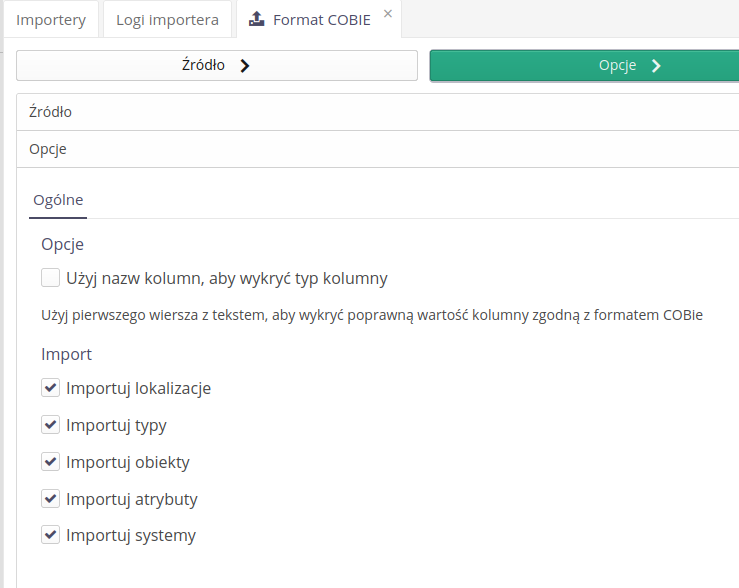This screenshot has height=588, width=739.
Task: Click the chevron arrow on Źródło button
Action: pyautogui.click(x=244, y=66)
